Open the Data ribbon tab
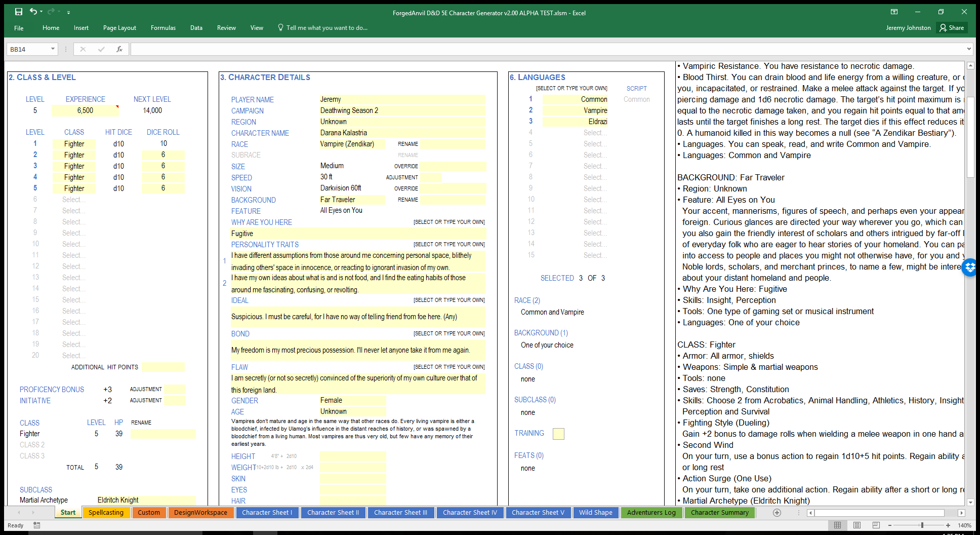980x535 pixels. (x=196, y=28)
